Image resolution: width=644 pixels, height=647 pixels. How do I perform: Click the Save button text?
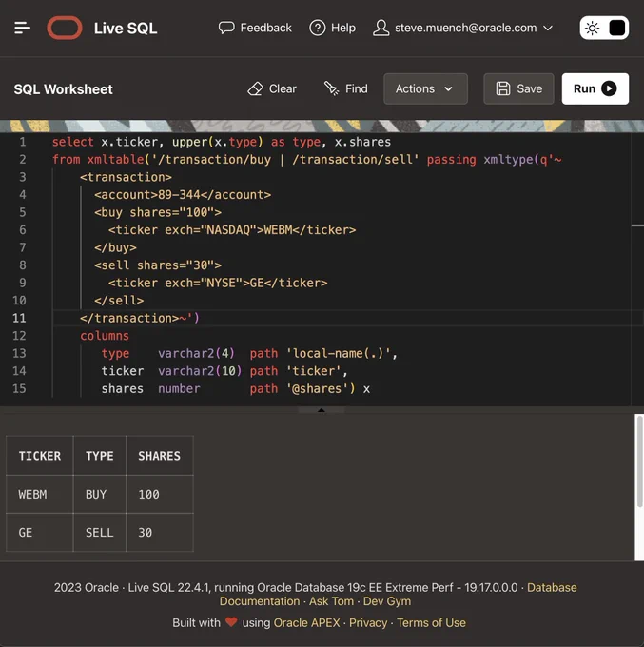529,88
